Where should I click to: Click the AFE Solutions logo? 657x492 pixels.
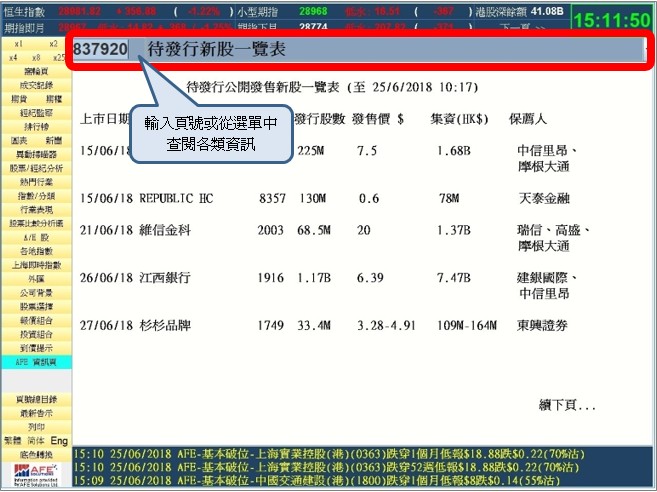[x=36, y=475]
